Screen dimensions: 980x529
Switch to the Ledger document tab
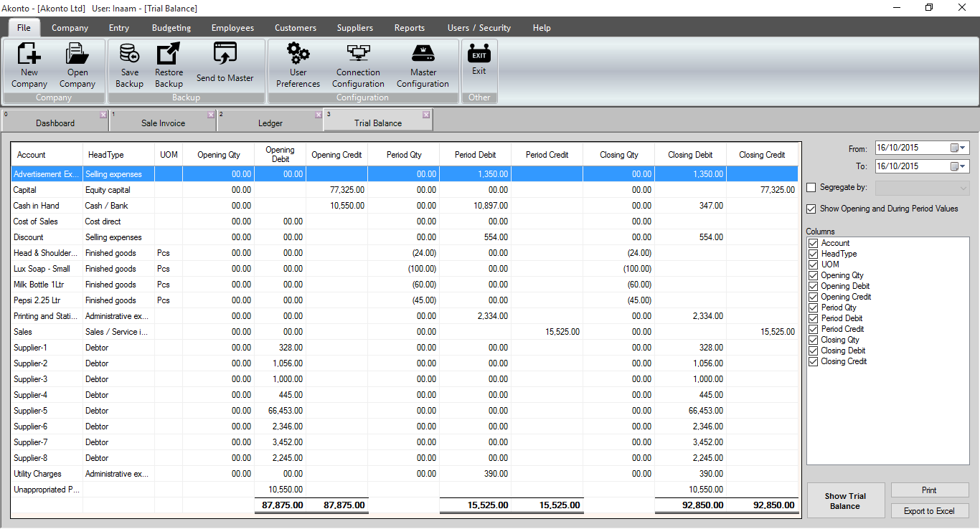pos(270,120)
